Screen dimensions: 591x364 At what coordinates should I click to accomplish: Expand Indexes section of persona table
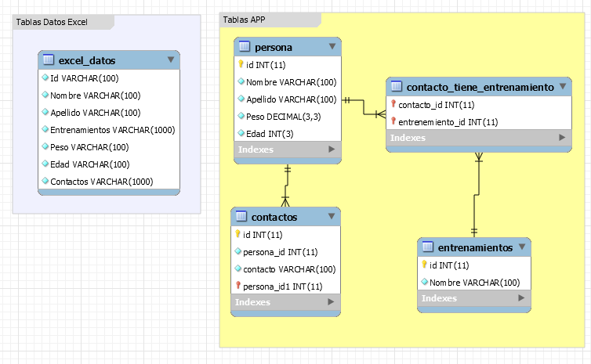(332, 149)
